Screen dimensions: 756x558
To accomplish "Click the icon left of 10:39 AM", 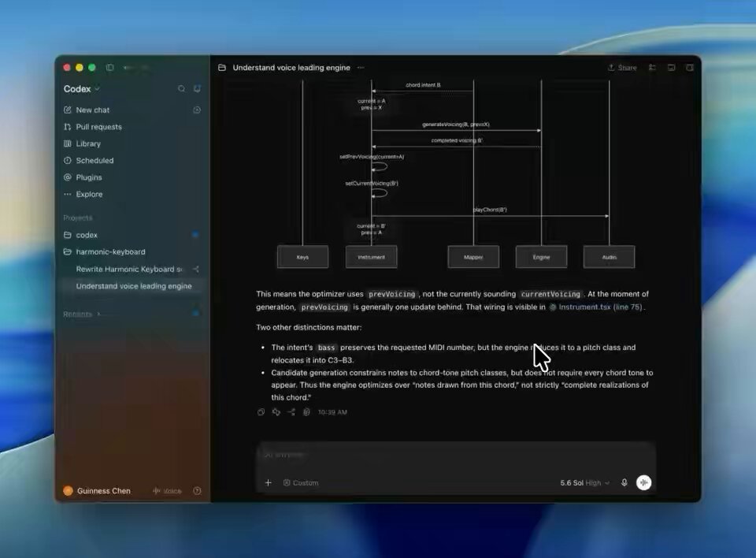I will [x=306, y=412].
